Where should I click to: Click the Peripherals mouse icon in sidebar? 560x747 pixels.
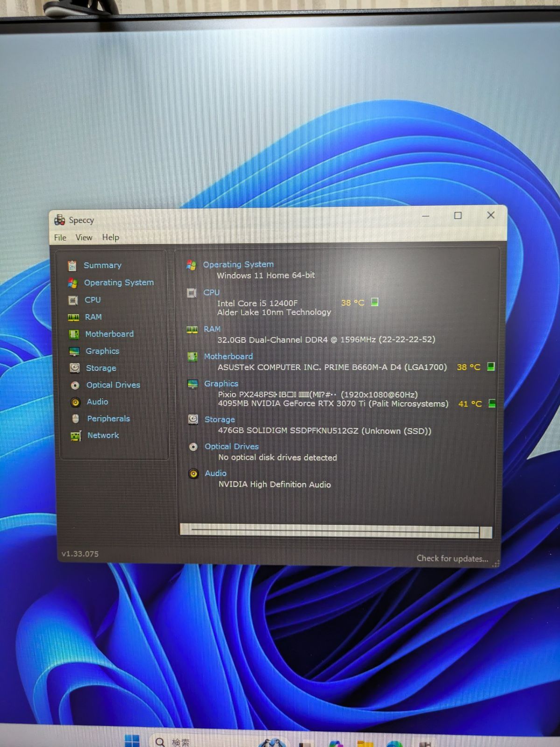pos(76,419)
